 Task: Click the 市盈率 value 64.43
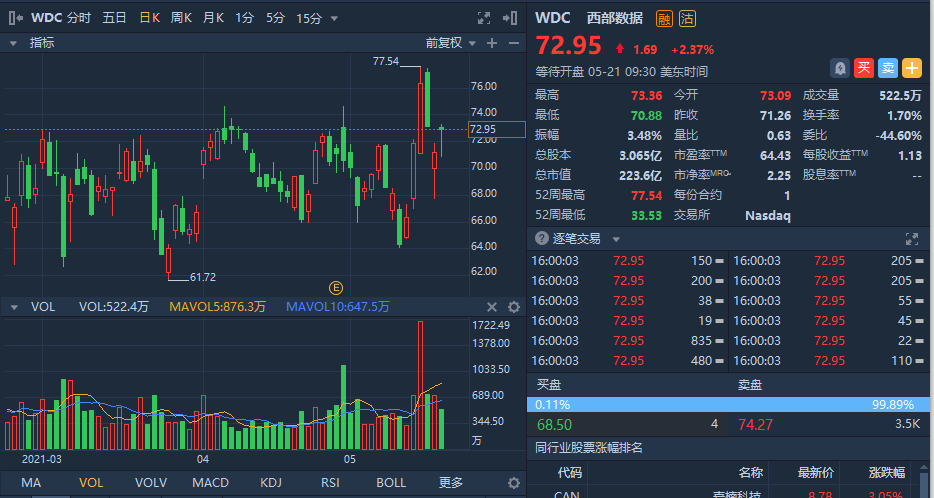[776, 155]
